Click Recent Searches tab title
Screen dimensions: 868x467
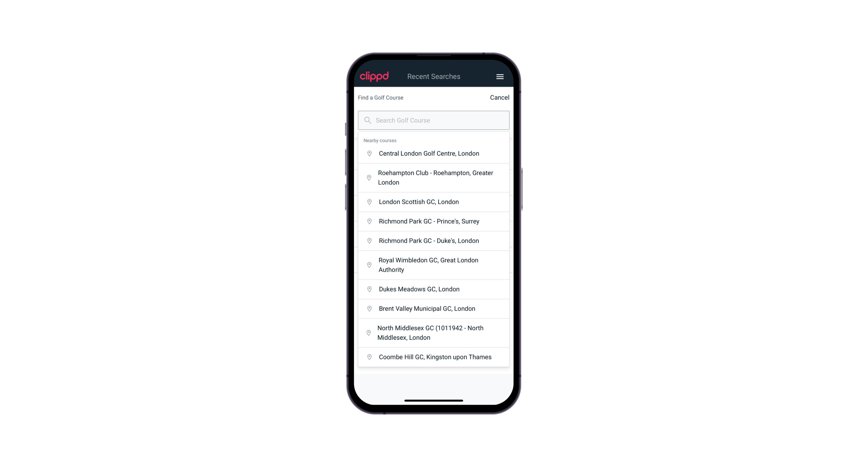coord(434,76)
